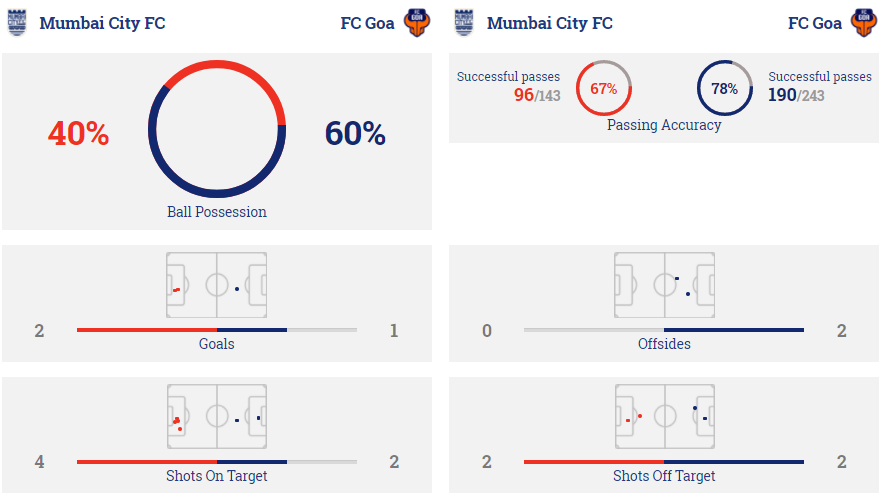
Task: Click the FC Goa logo in left panel
Action: tap(417, 23)
